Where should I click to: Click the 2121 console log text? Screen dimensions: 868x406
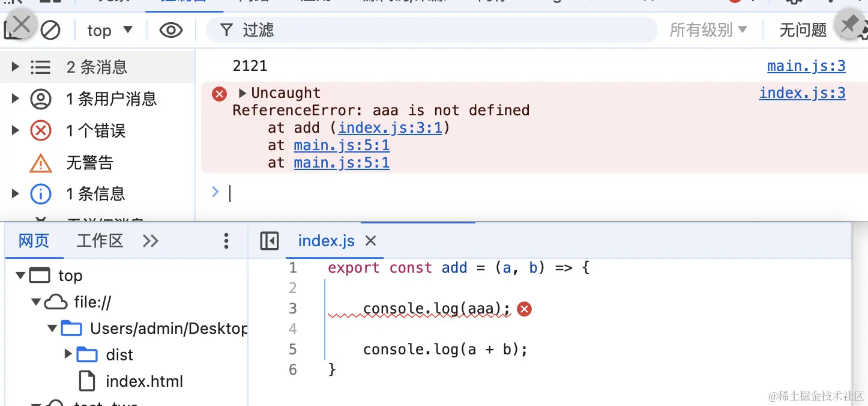(250, 66)
